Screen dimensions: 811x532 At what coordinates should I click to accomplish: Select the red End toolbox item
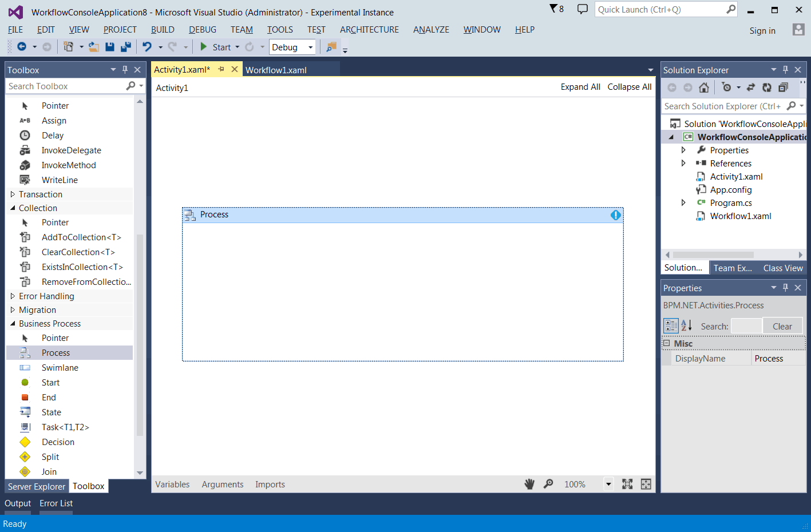49,398
